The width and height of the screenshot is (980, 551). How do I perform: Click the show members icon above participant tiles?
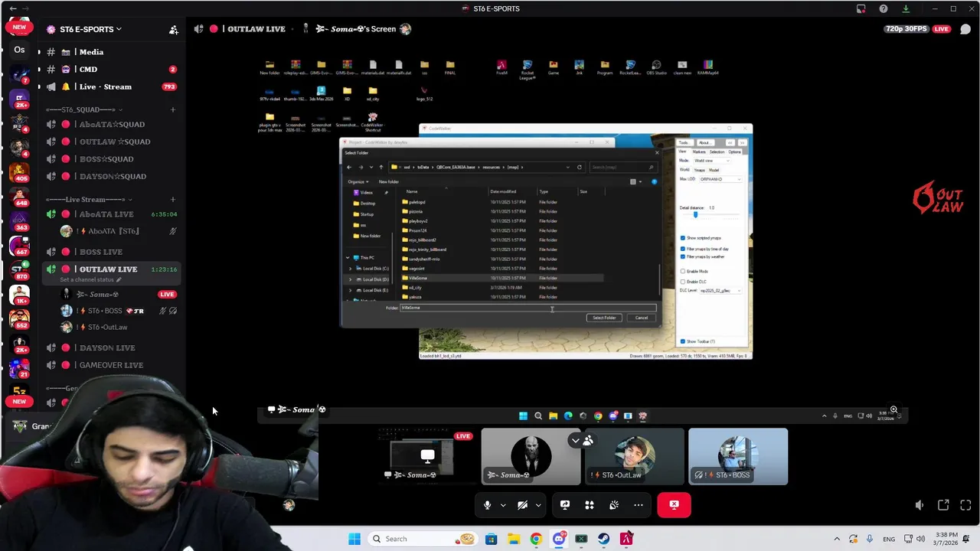(x=587, y=441)
